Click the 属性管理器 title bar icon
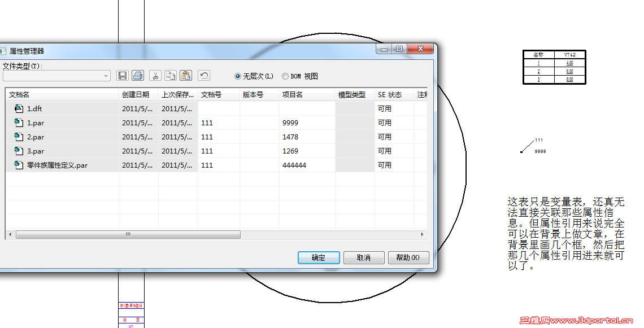The image size is (644, 328). click(x=2, y=51)
